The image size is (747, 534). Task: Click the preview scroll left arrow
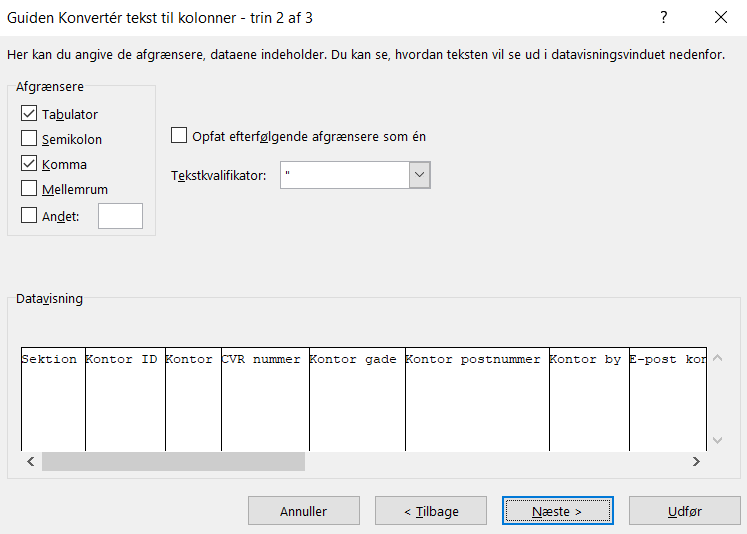(30, 461)
